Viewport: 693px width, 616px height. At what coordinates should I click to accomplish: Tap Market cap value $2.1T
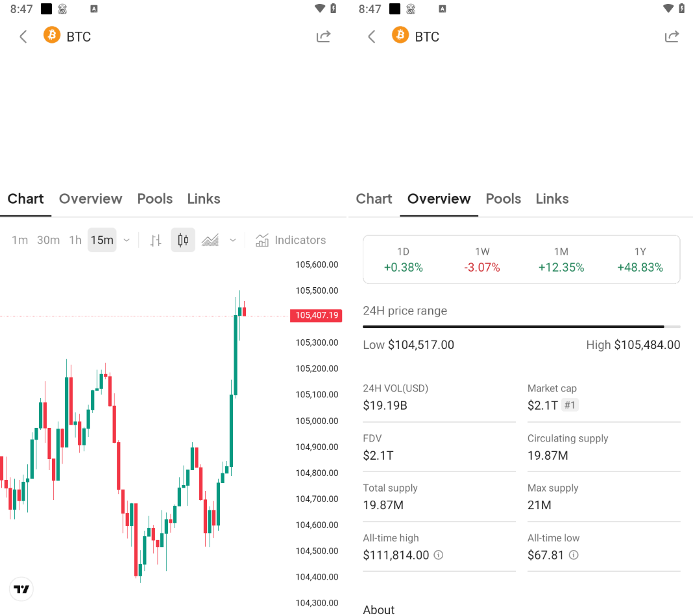pyautogui.click(x=542, y=405)
